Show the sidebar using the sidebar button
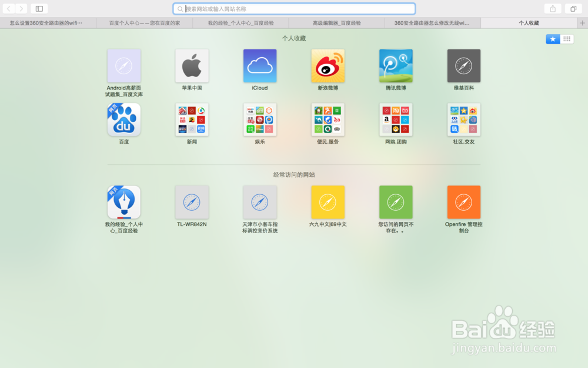Image resolution: width=588 pixels, height=368 pixels. [x=39, y=9]
